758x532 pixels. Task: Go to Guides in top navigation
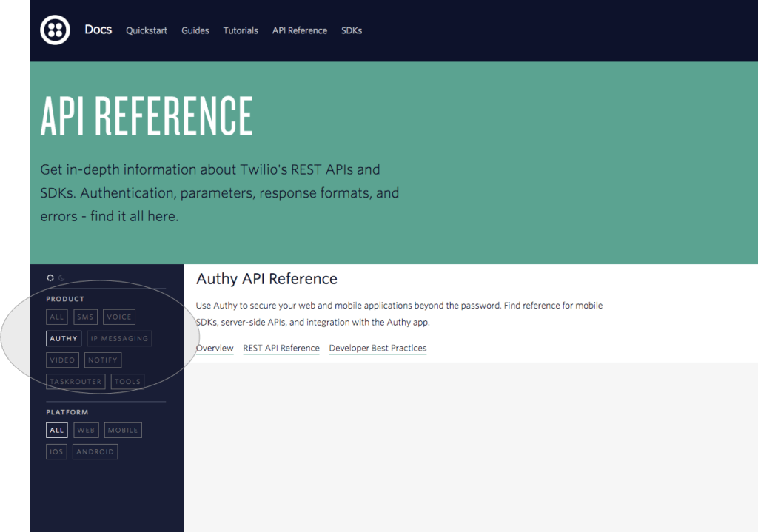pyautogui.click(x=195, y=30)
